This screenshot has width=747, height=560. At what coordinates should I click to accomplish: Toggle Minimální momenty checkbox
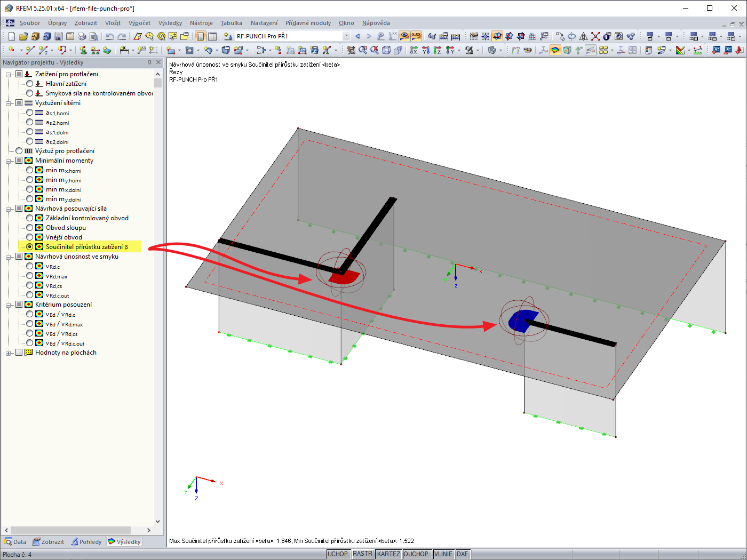tap(19, 161)
